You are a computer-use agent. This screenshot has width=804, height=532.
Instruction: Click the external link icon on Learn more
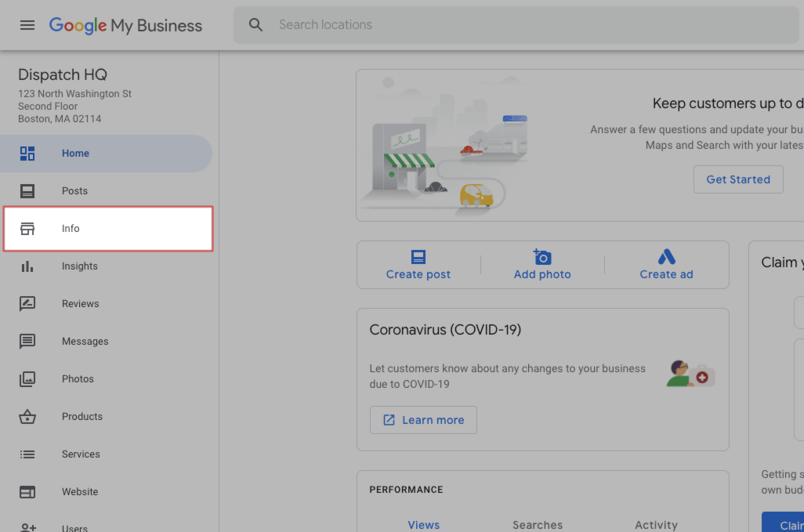point(389,420)
